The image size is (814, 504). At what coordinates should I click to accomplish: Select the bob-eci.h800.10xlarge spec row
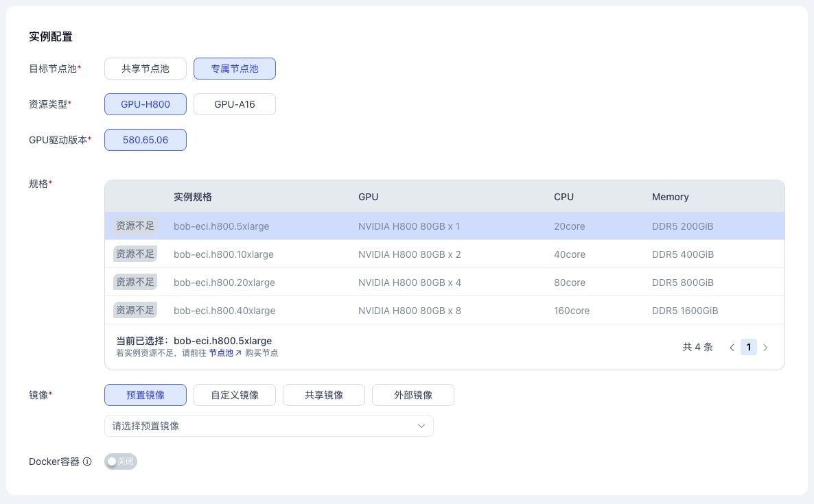tap(444, 254)
